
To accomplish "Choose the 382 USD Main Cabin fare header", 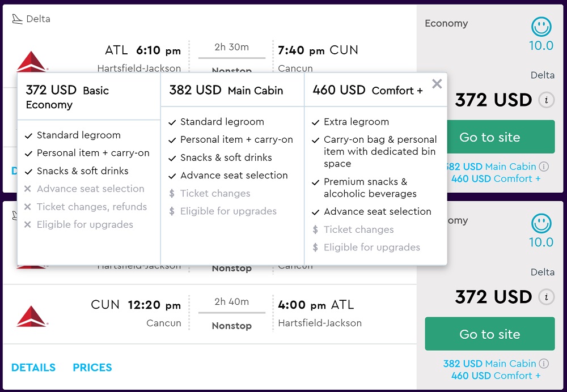I will coord(226,91).
